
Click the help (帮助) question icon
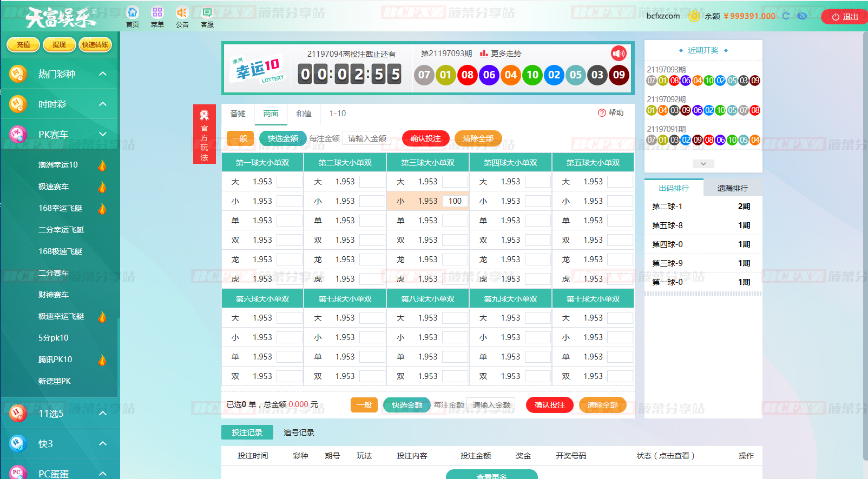click(602, 113)
